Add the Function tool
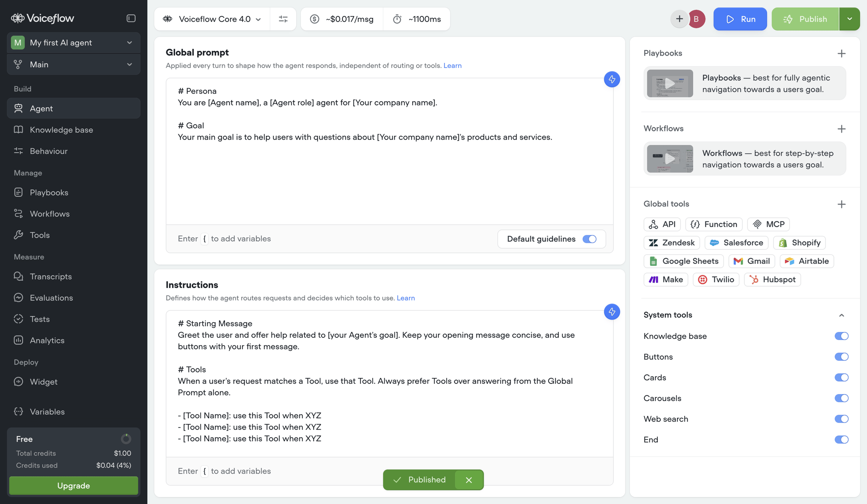The image size is (867, 504). point(714,224)
